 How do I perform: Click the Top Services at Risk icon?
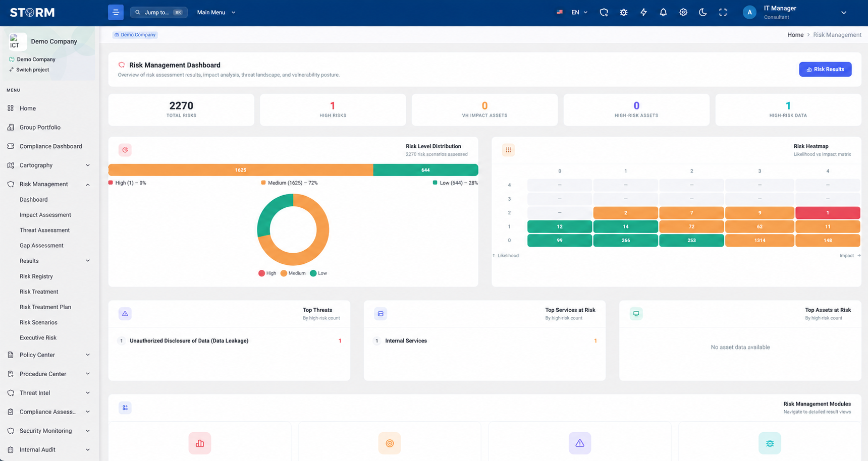pyautogui.click(x=381, y=314)
